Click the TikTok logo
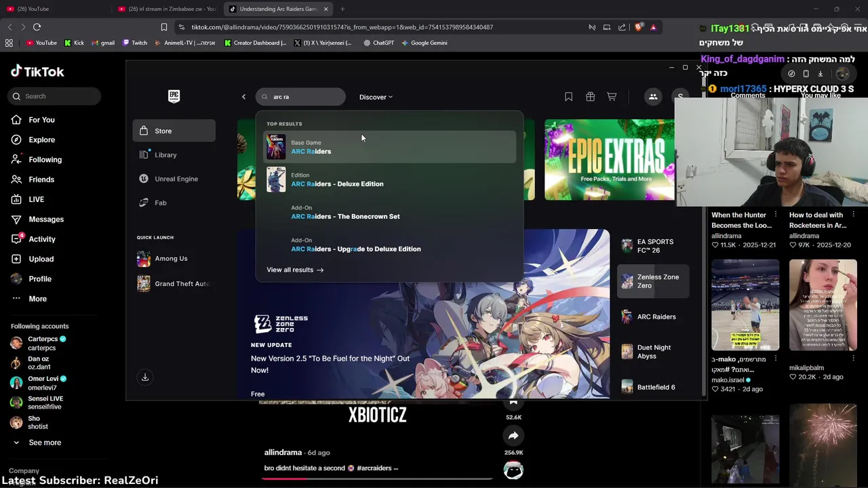868x488 pixels. tap(37, 71)
